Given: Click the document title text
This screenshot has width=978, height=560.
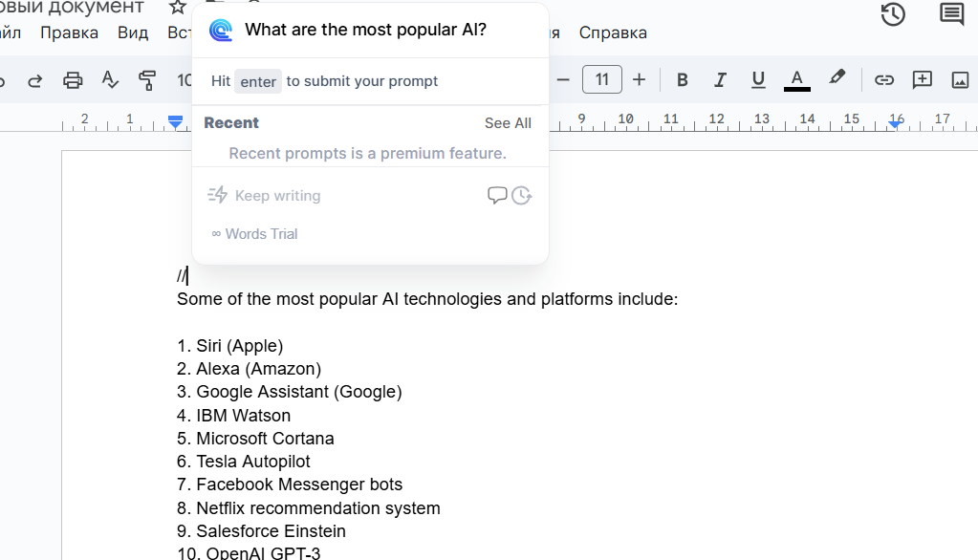Looking at the screenshot, I should point(72,8).
